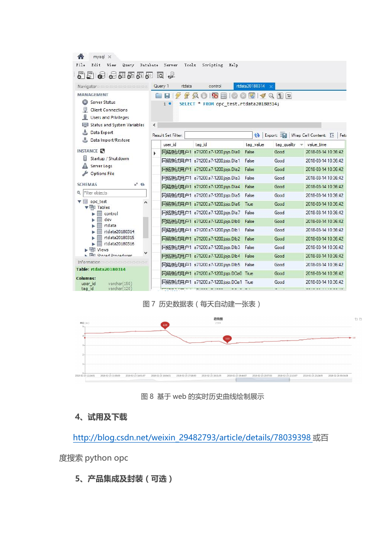The height and width of the screenshot is (554, 392).
Task: Open the Server menu
Action: [171, 65]
